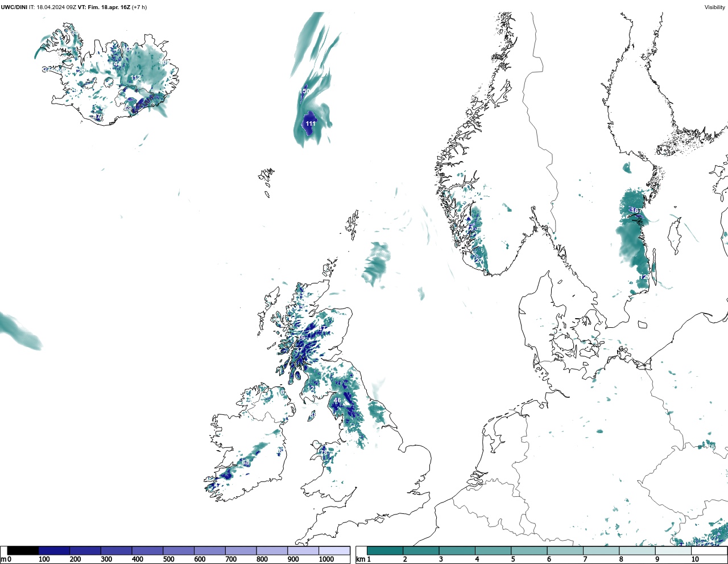Click the '150' value label on the map
728x564 pixels.
pyautogui.click(x=305, y=91)
